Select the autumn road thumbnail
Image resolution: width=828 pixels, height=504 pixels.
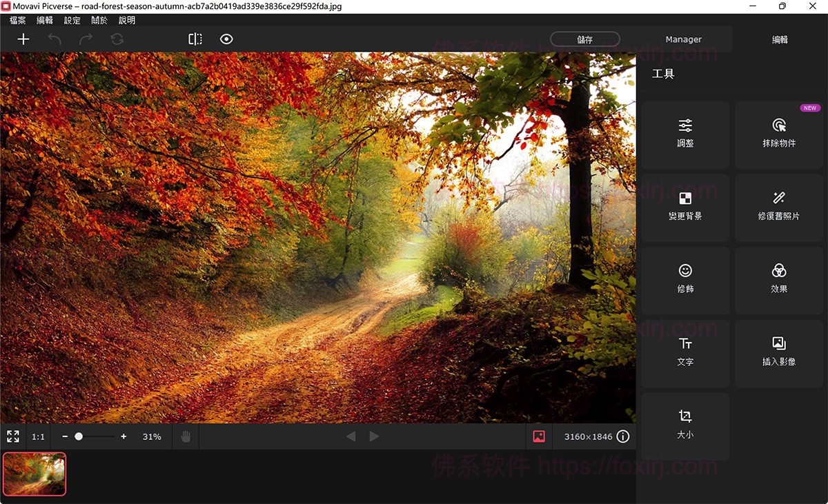coord(34,474)
